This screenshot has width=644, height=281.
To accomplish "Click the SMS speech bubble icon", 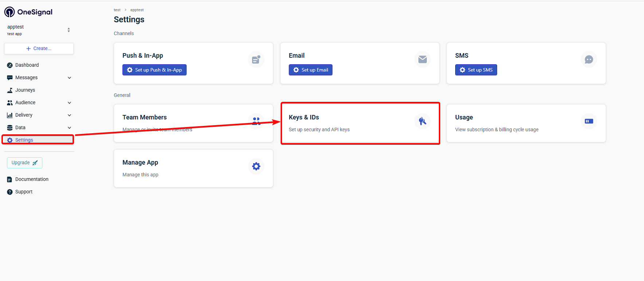I will pos(589,59).
